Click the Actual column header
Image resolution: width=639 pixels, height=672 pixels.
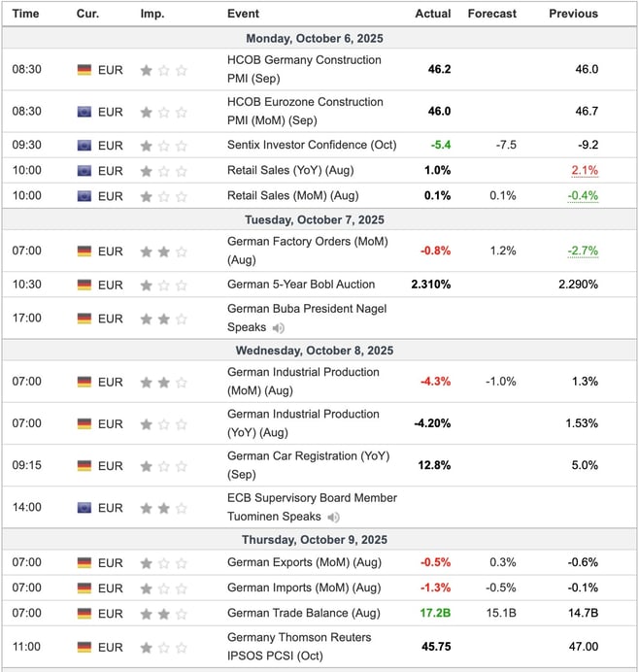point(432,14)
